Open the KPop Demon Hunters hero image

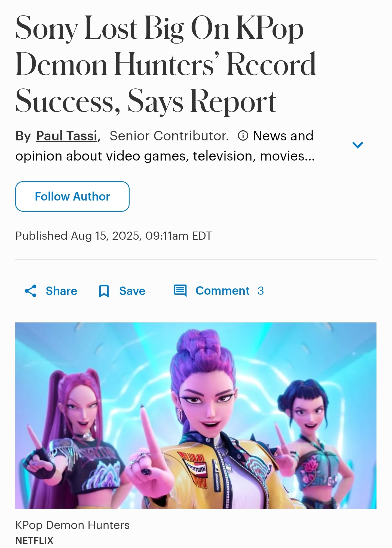(x=196, y=415)
